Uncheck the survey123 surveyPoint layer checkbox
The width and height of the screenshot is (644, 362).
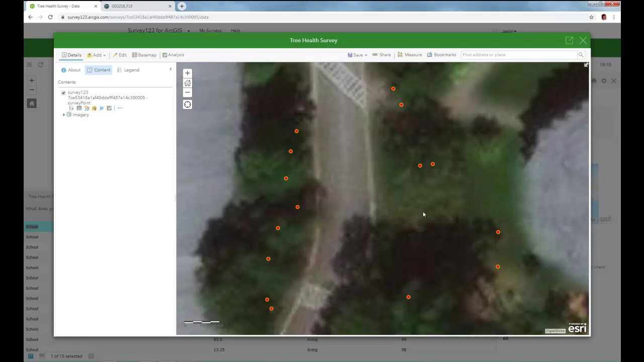(63, 93)
